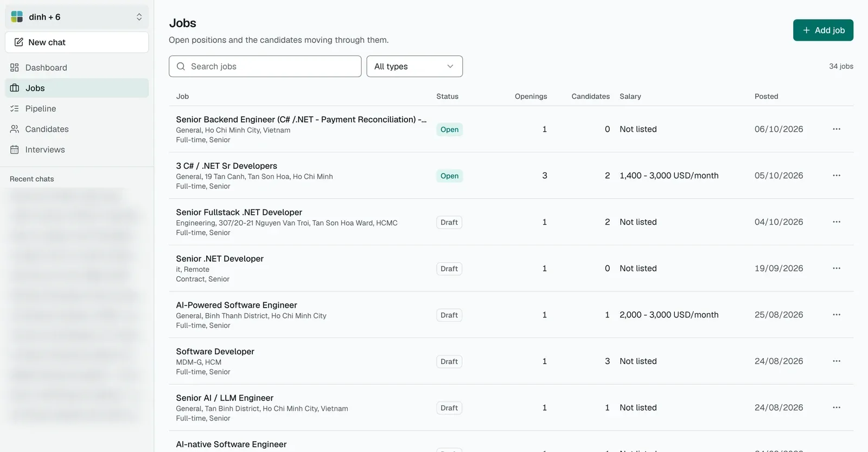Image resolution: width=868 pixels, height=452 pixels.
Task: Click the Open status badge for 3 C# / .NET Sr Developers
Action: (x=449, y=176)
